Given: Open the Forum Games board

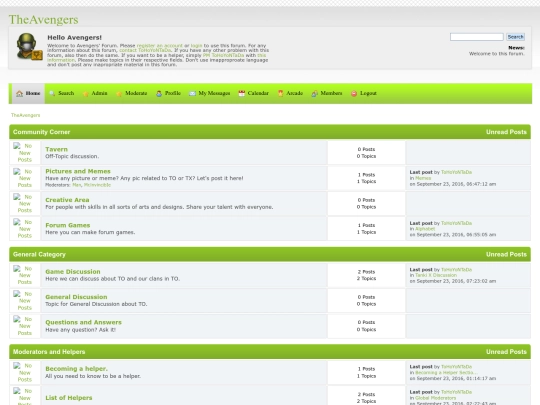Looking at the screenshot, I should click(x=68, y=225).
